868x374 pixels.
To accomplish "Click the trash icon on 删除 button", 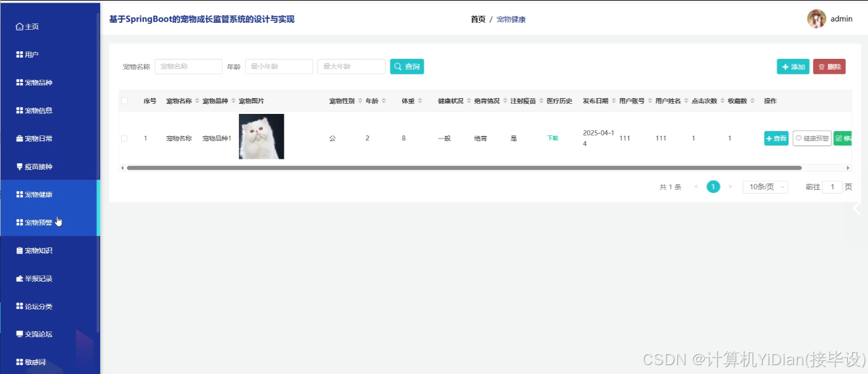I will pos(822,66).
